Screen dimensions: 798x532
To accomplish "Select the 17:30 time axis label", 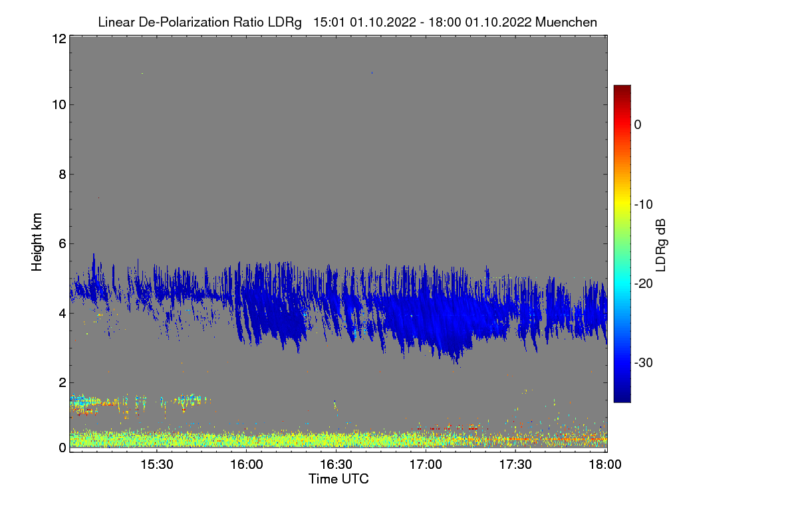I will coord(515,465).
